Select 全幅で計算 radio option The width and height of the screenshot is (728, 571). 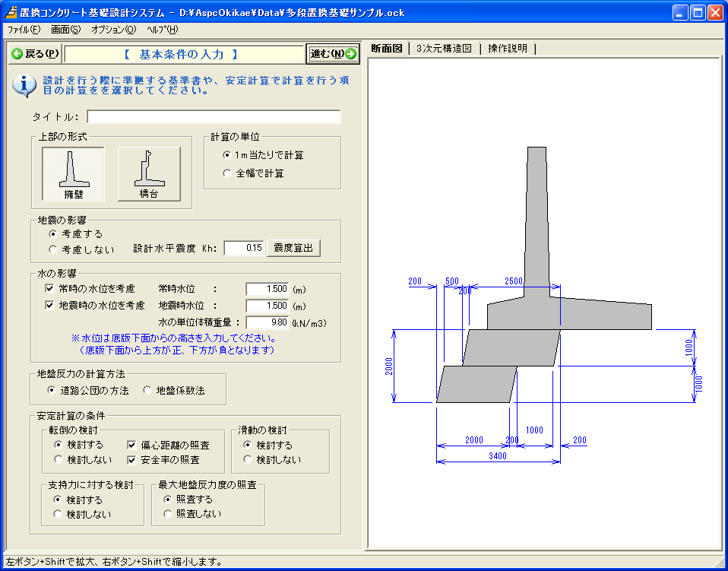[x=227, y=173]
